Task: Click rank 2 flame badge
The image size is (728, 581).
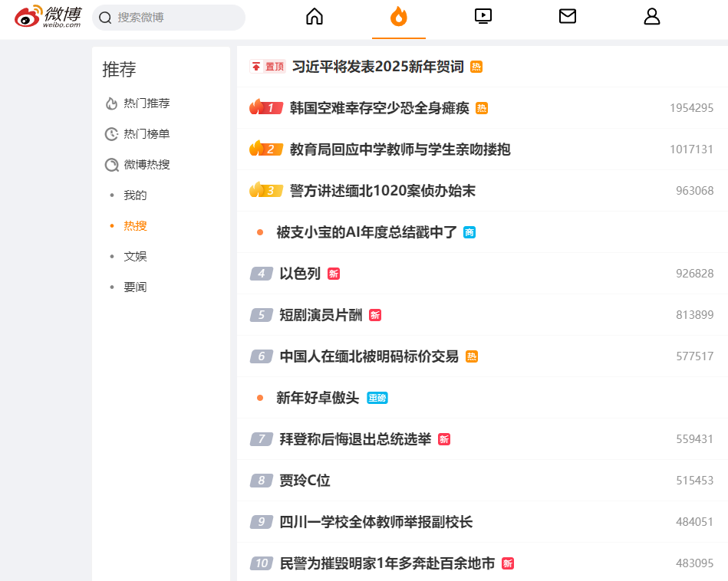Action: click(x=266, y=149)
